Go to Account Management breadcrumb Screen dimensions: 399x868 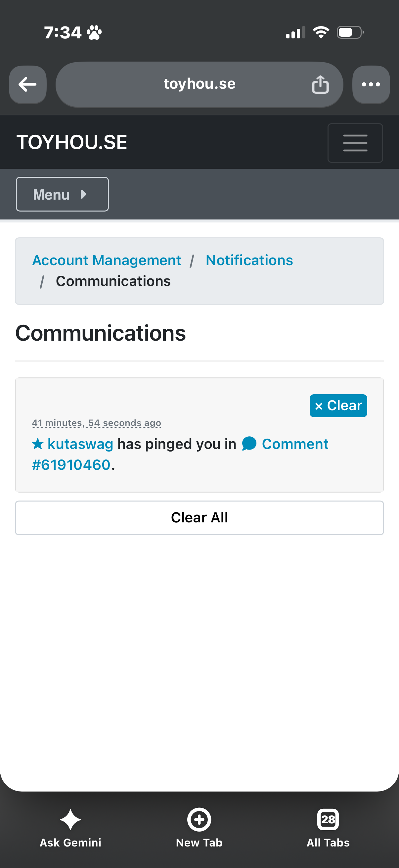tap(107, 260)
